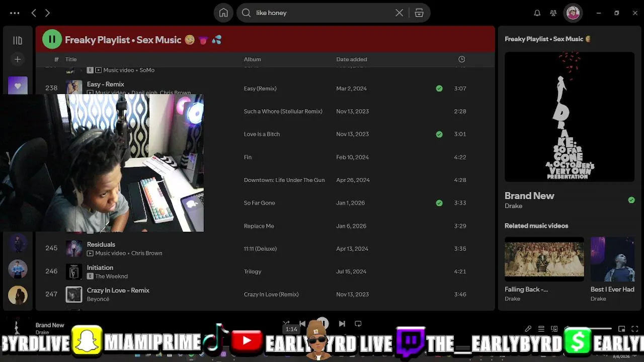
Task: Skip to the next track
Action: (x=342, y=324)
